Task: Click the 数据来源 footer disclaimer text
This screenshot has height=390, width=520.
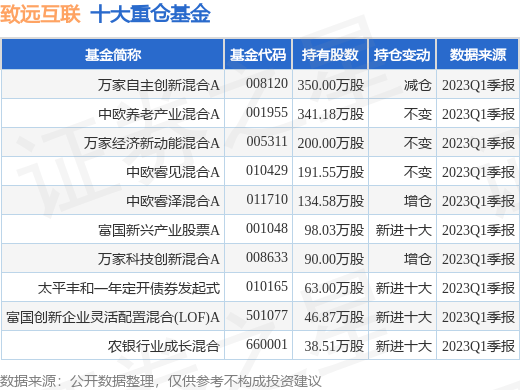Action: click(161, 381)
